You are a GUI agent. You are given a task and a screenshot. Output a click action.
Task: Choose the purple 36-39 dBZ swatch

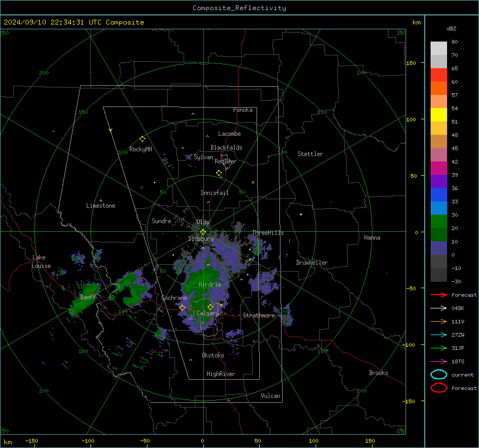click(439, 182)
